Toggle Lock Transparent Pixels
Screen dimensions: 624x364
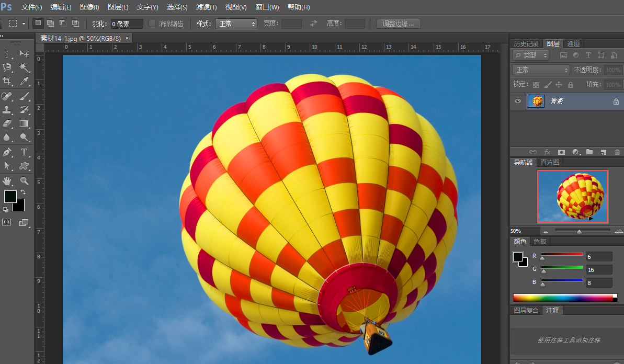[x=536, y=84]
